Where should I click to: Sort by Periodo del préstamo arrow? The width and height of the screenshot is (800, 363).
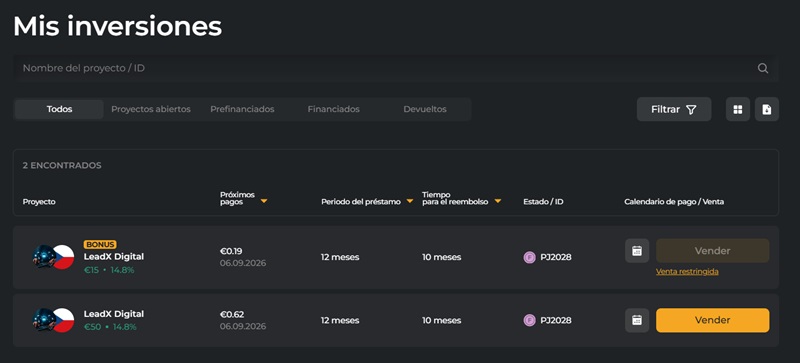409,202
